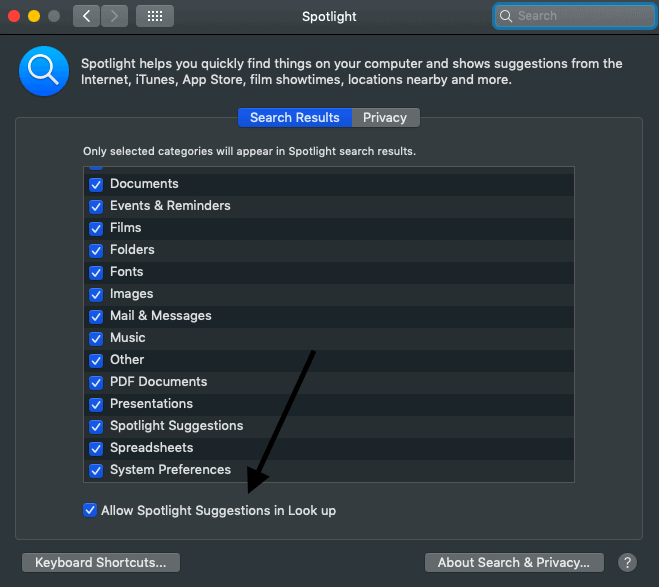Select the Events & Reminders row text
This screenshot has height=587, width=659.
170,205
